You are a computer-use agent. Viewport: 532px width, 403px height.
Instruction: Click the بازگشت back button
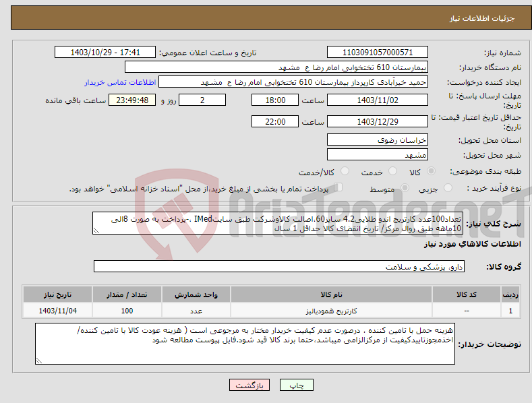(x=249, y=385)
